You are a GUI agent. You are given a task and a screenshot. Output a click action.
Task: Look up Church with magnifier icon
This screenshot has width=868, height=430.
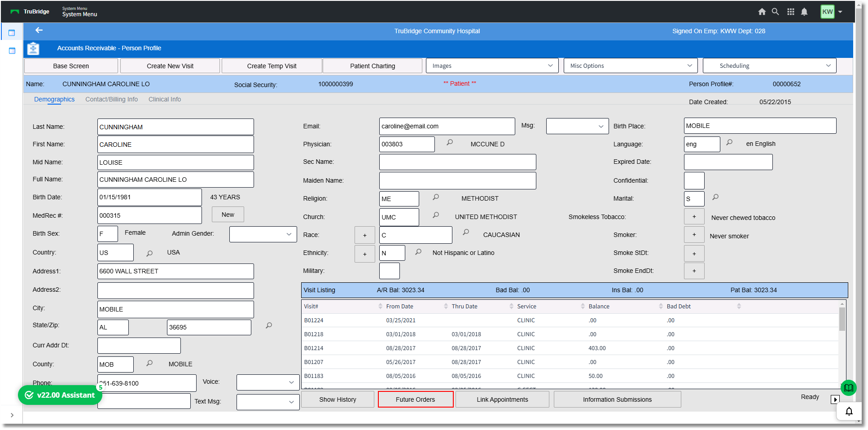click(436, 215)
